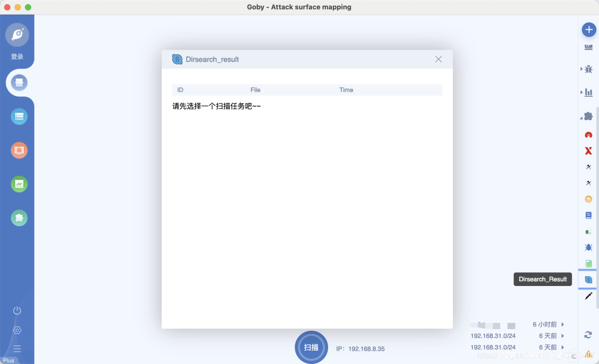This screenshot has height=364, width=599.
Task: Click the red X plugin icon
Action: [x=589, y=151]
